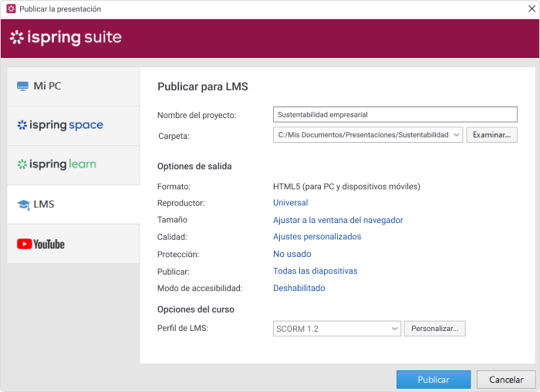Click the Carpeta label

pos(174,136)
